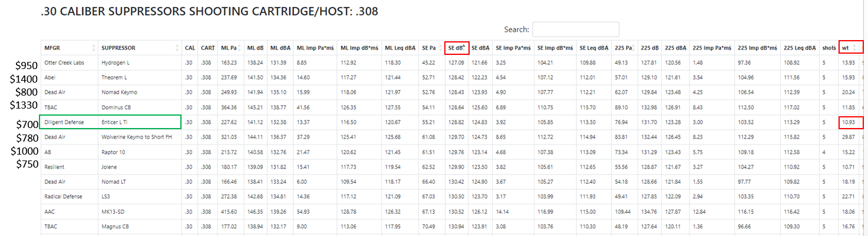Click SE dB value 127.09

(457, 63)
